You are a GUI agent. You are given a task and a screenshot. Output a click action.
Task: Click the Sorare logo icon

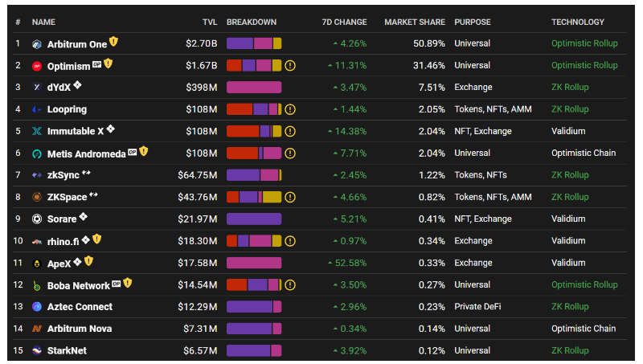coord(37,219)
